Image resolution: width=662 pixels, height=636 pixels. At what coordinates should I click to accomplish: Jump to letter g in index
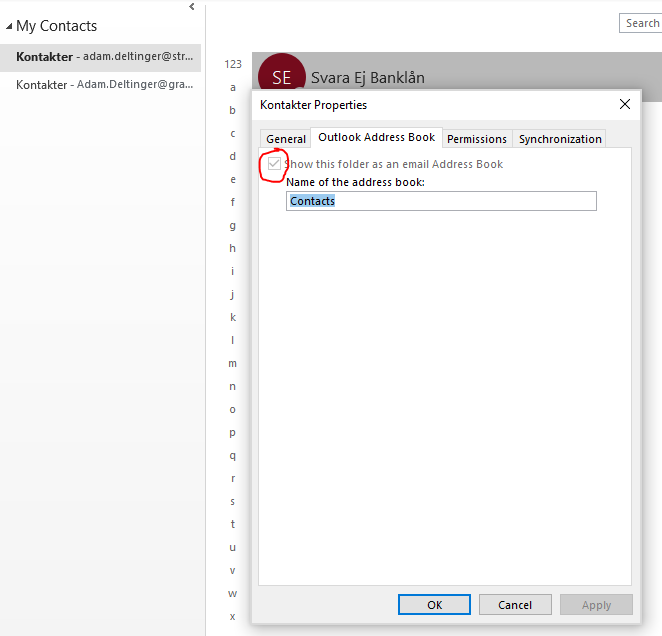(x=233, y=226)
